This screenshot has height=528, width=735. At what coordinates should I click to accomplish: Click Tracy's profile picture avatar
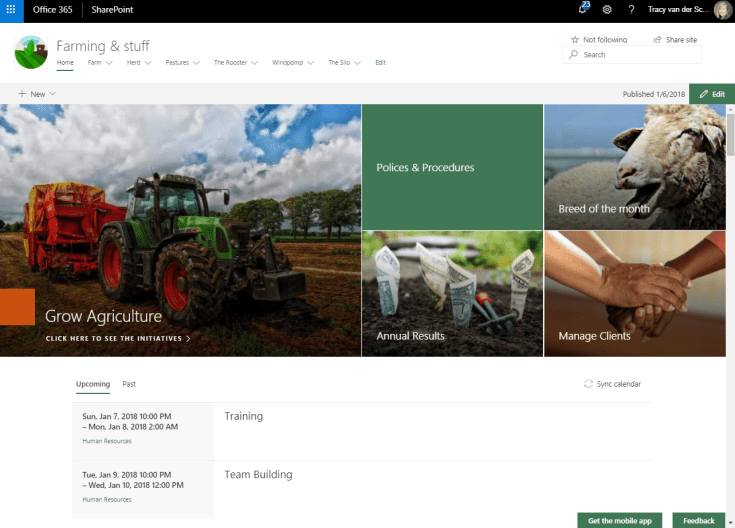722,10
